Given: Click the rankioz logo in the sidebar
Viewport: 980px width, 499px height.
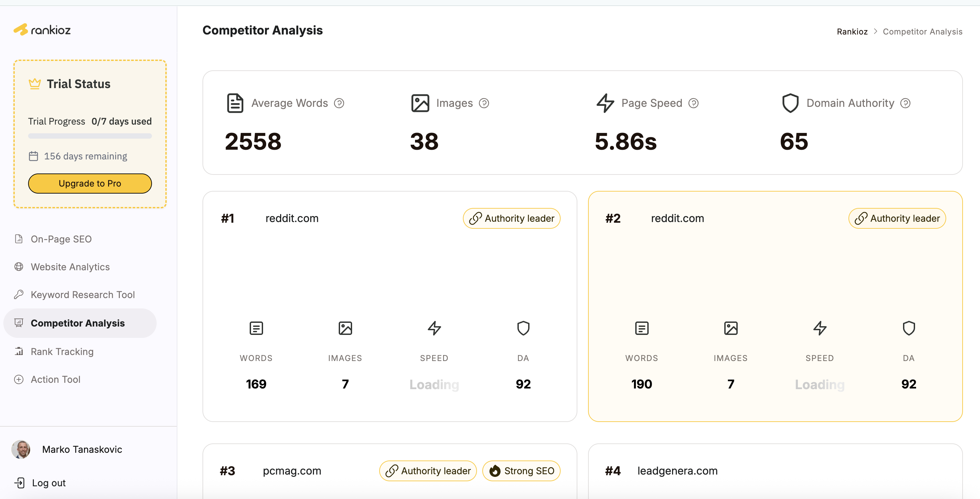Looking at the screenshot, I should [x=42, y=30].
